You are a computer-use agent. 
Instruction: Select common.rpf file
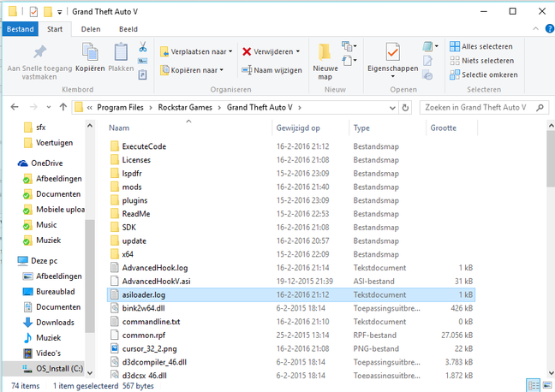tap(291, 335)
